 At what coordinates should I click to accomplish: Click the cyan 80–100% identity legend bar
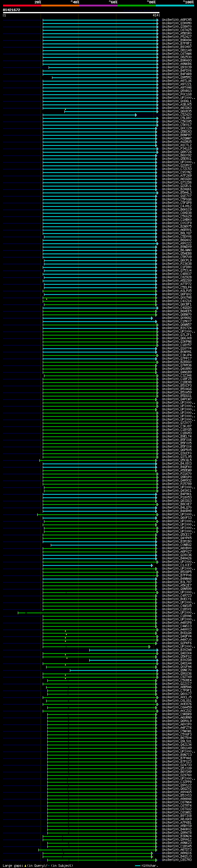(175, 6)
